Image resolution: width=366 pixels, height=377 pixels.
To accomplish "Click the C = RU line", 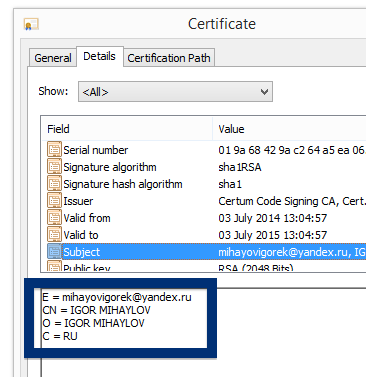I will (60, 336).
